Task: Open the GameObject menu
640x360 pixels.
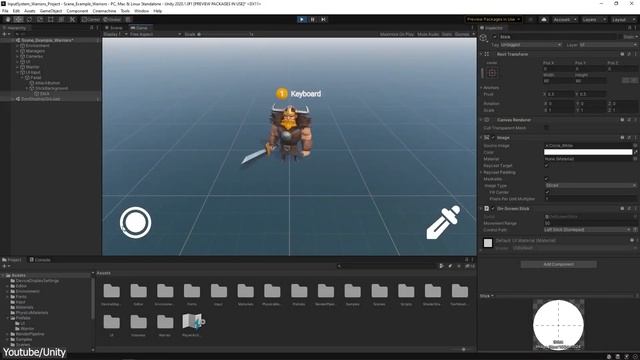Action: [51, 11]
